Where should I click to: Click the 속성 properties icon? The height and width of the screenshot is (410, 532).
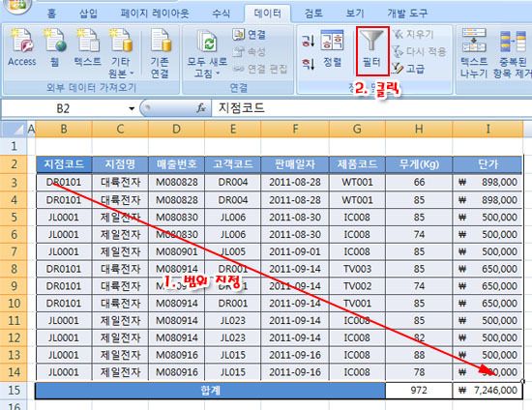click(250, 51)
